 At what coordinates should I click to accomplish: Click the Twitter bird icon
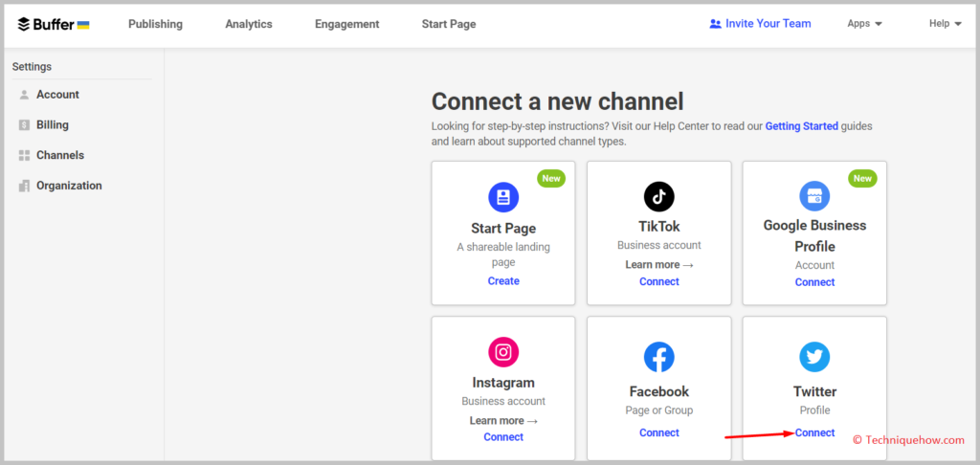[x=814, y=358]
